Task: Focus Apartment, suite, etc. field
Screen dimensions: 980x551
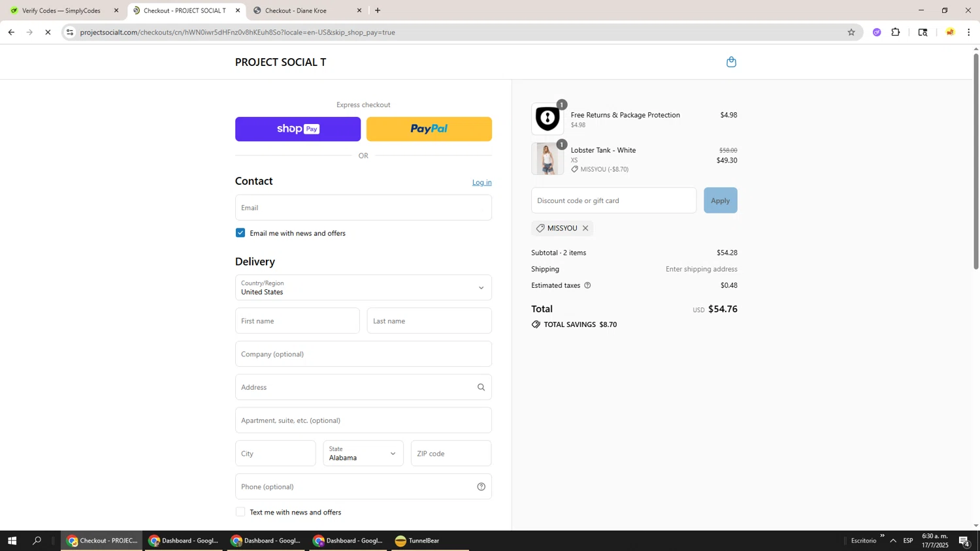Action: (363, 420)
